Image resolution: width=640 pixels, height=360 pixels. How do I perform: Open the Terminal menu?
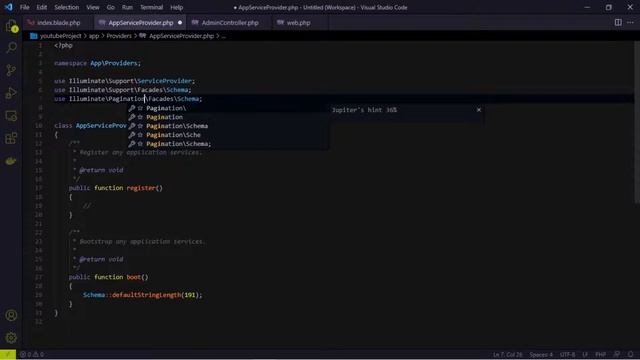point(151,7)
